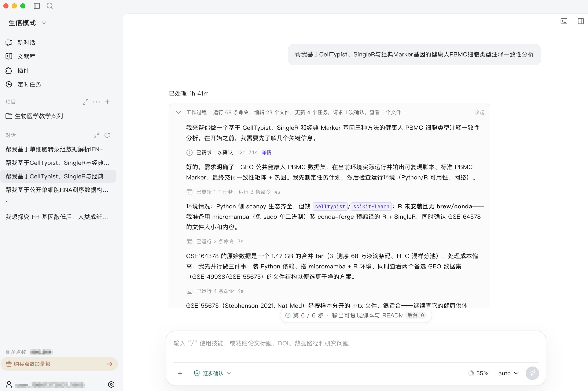Collapse the 工作过程 chevron expander
Screen dimensions: 588x391
[179, 112]
